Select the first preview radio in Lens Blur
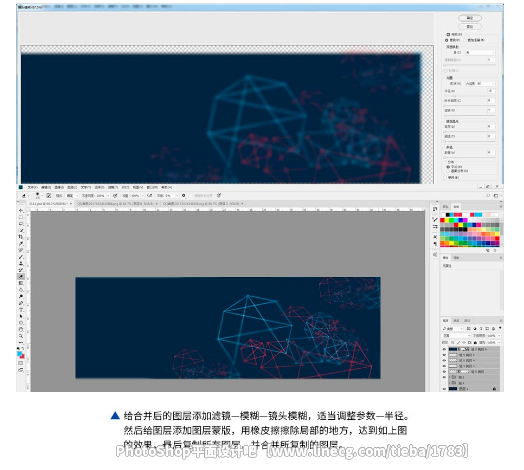 pyautogui.click(x=447, y=40)
